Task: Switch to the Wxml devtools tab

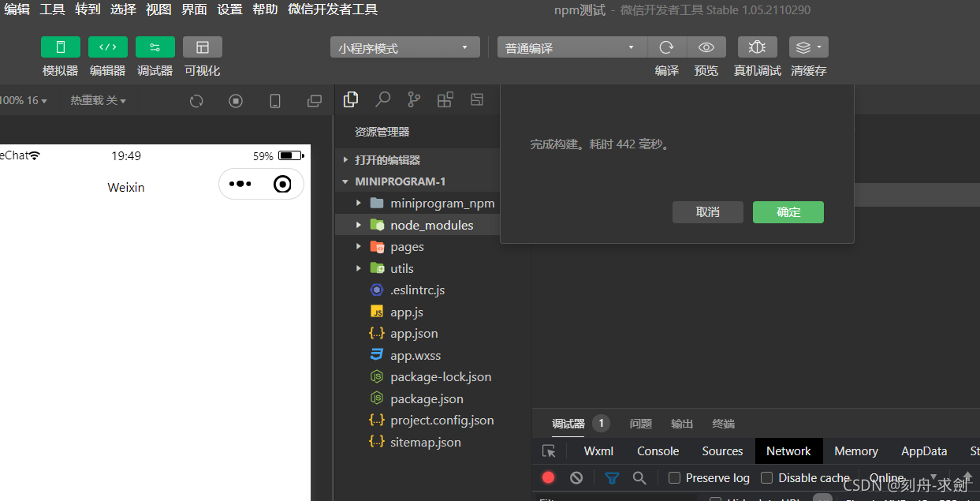Action: [x=598, y=451]
